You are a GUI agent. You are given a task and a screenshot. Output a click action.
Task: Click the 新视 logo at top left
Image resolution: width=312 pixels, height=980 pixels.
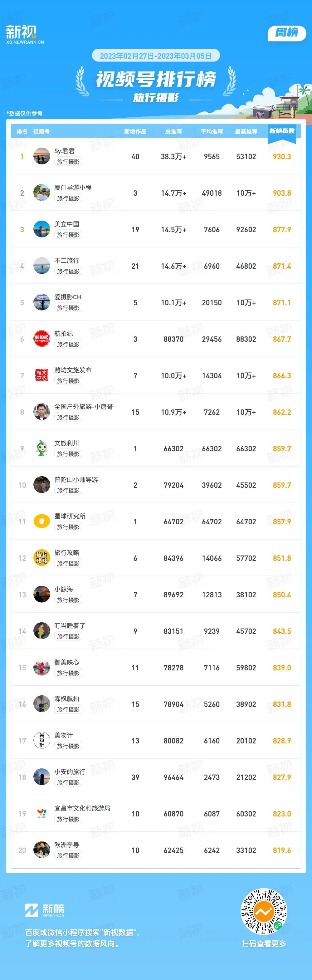[x=25, y=34]
